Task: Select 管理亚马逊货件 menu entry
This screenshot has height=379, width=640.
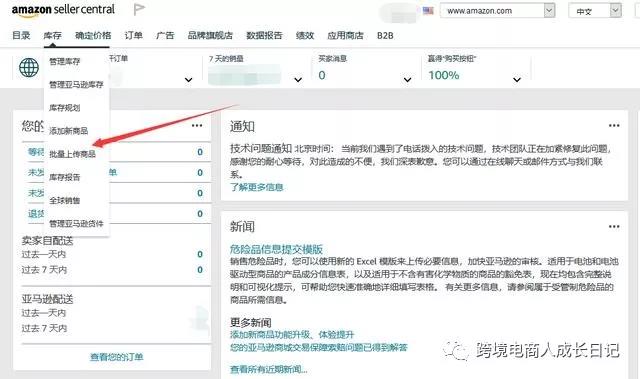Action: (x=76, y=224)
